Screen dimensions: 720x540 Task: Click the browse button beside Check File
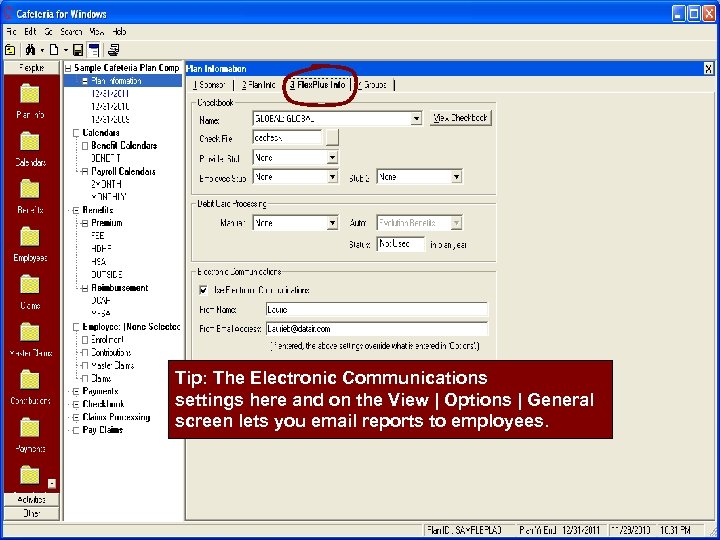[332, 138]
